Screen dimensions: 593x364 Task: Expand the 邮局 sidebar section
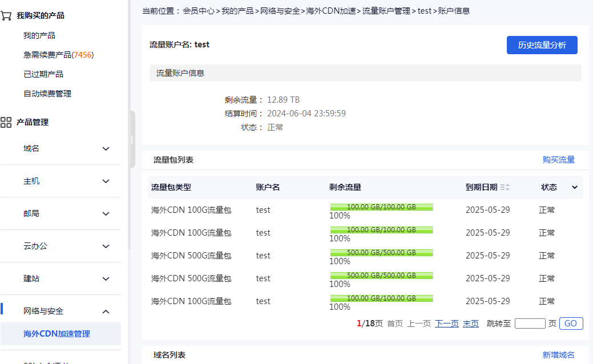[x=106, y=214]
